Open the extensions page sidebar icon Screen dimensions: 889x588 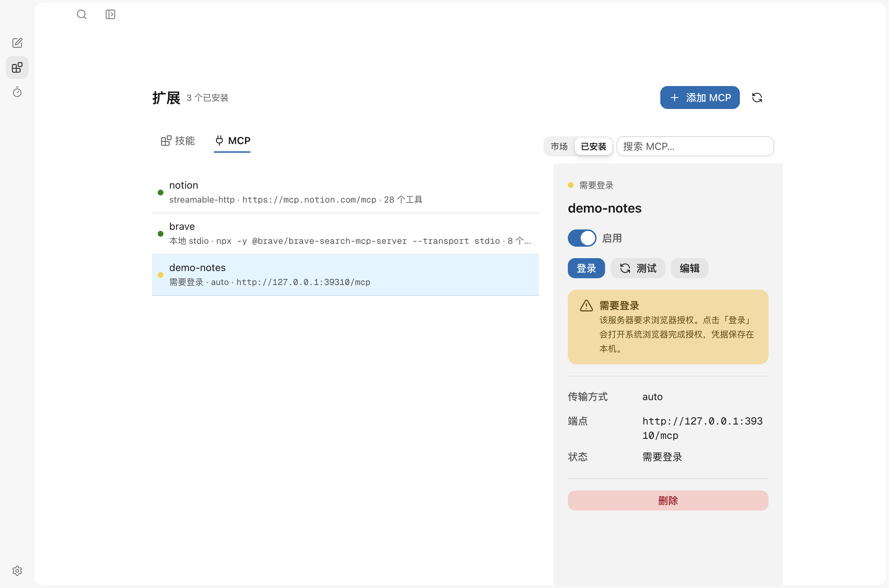[17, 67]
